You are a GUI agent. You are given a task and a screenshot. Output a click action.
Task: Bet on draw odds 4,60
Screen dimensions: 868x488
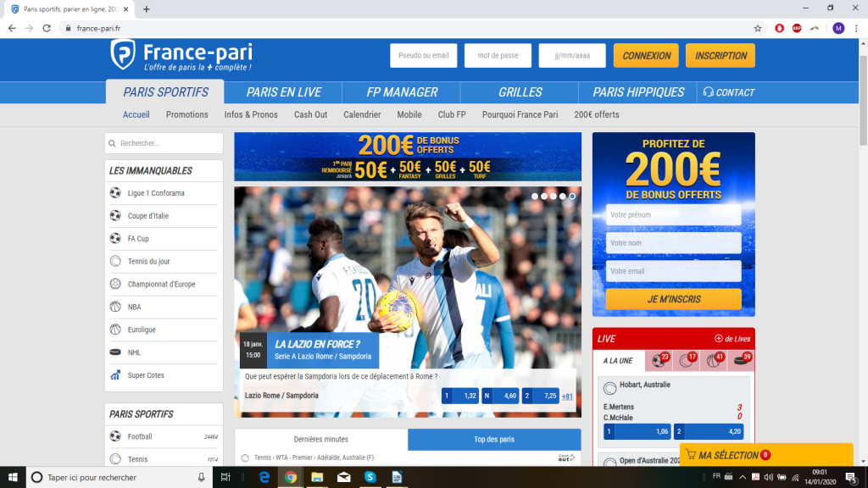point(500,396)
